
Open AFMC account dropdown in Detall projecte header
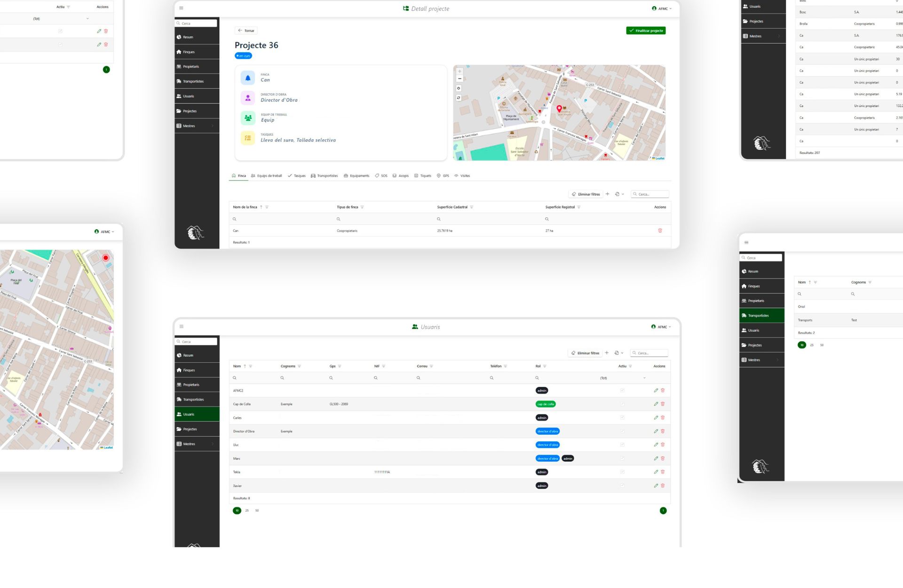coord(662,8)
